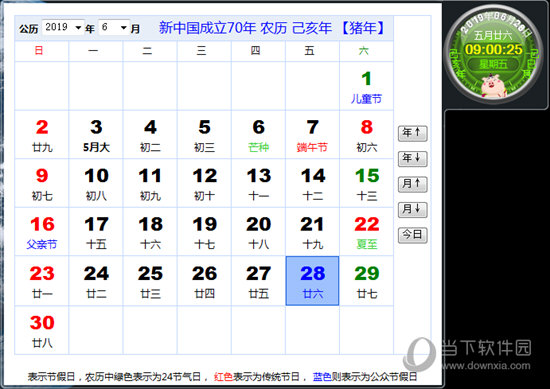Select June 16 父亲节 date cell
The height and width of the screenshot is (389, 550).
(42, 232)
